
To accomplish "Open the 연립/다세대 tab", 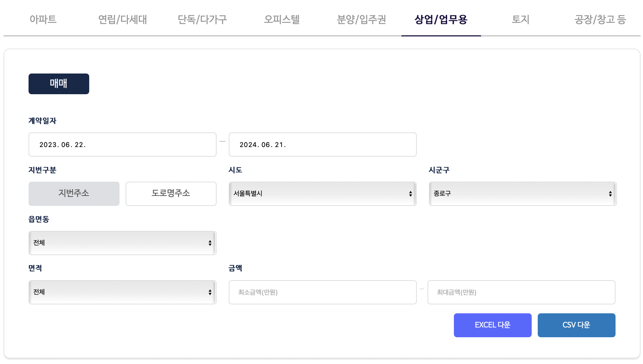I will [x=123, y=20].
